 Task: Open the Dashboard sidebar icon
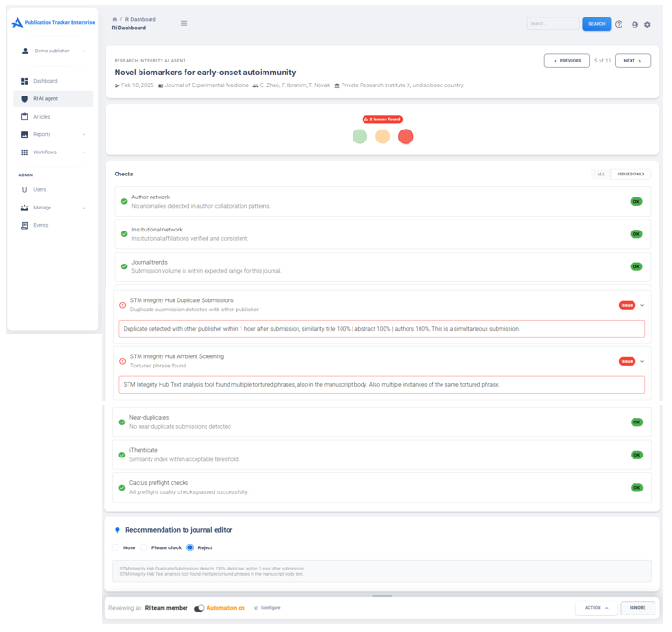[x=25, y=81]
